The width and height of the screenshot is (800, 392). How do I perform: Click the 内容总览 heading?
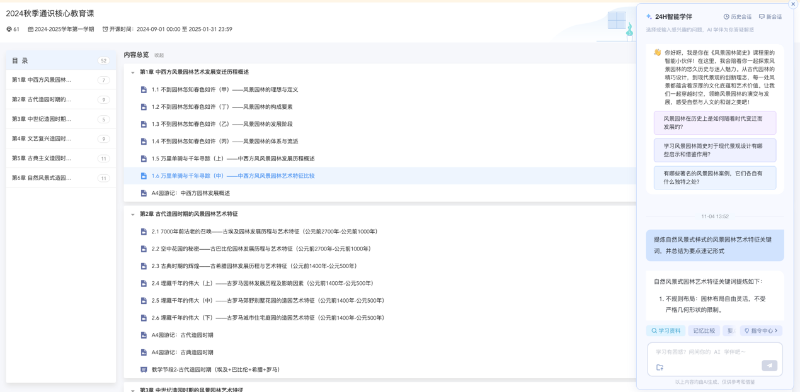136,55
